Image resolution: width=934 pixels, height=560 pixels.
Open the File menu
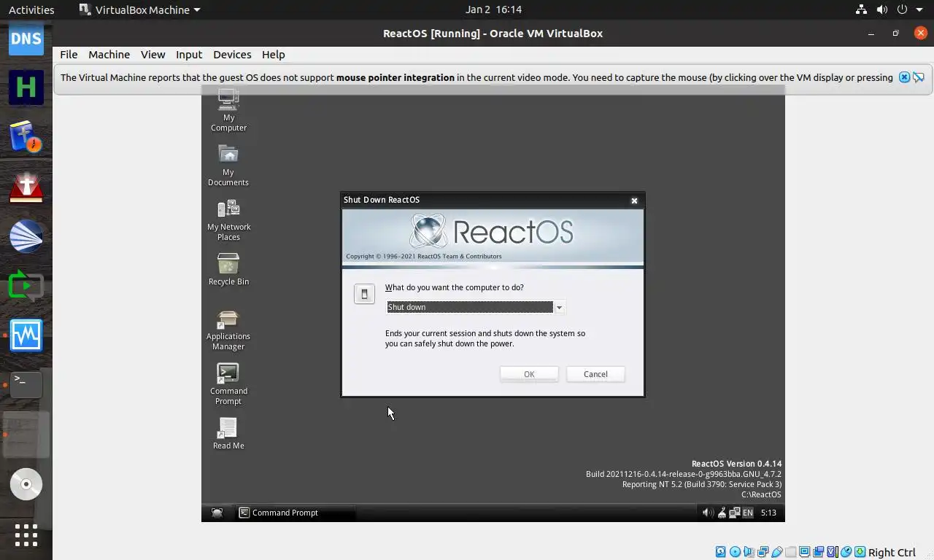[x=69, y=55]
